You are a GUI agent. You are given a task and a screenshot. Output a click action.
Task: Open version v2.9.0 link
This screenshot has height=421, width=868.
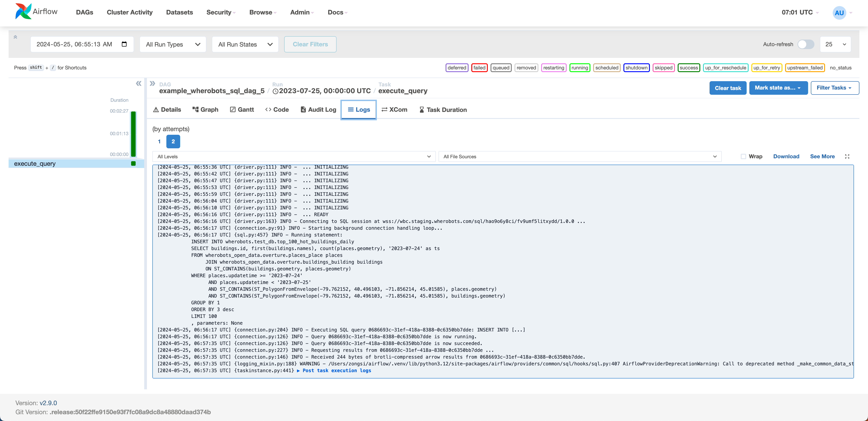pyautogui.click(x=48, y=403)
